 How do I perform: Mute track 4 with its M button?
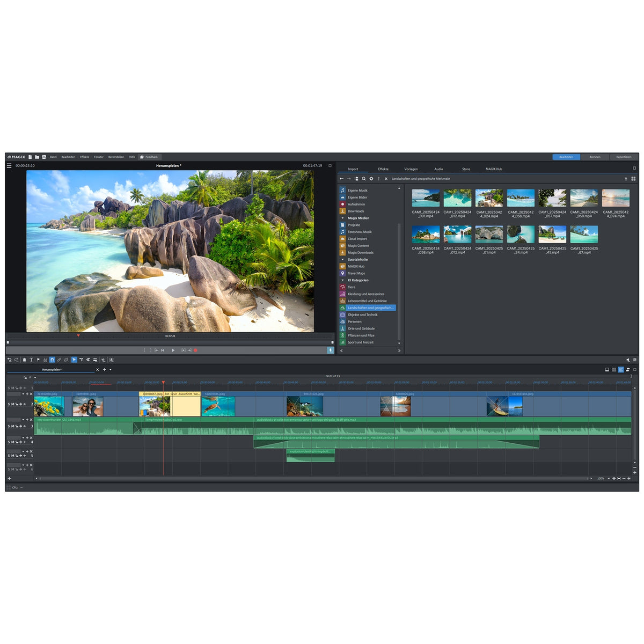click(13, 442)
